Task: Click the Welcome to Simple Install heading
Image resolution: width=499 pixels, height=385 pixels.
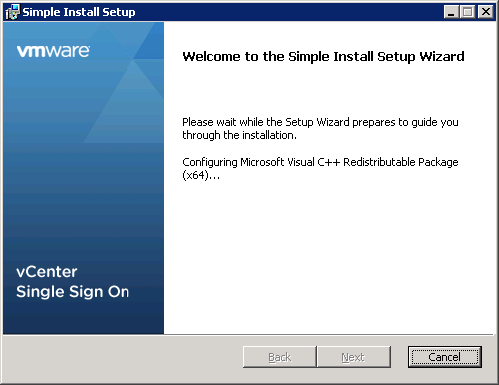Action: [x=323, y=57]
